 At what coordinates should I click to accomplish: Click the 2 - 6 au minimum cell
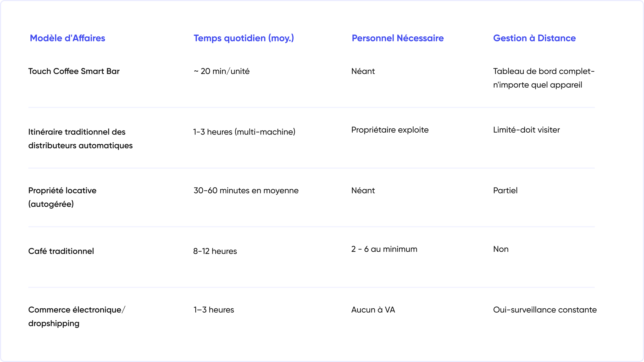384,249
